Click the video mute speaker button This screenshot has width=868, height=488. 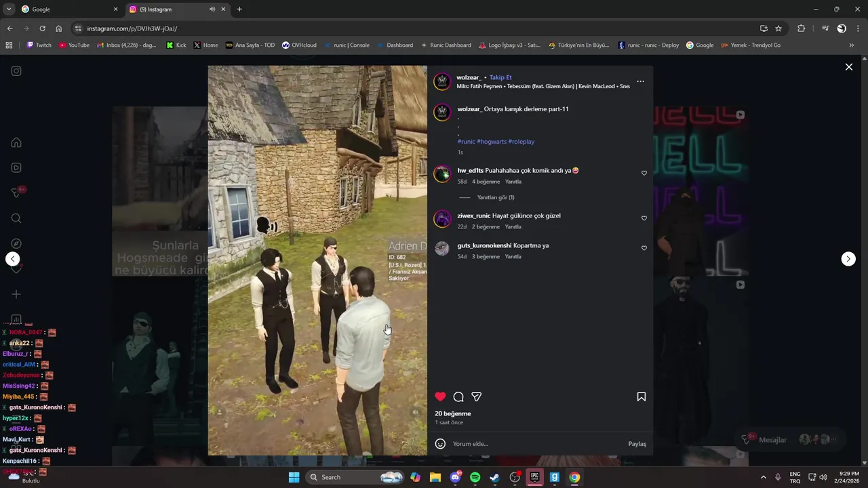point(416,411)
